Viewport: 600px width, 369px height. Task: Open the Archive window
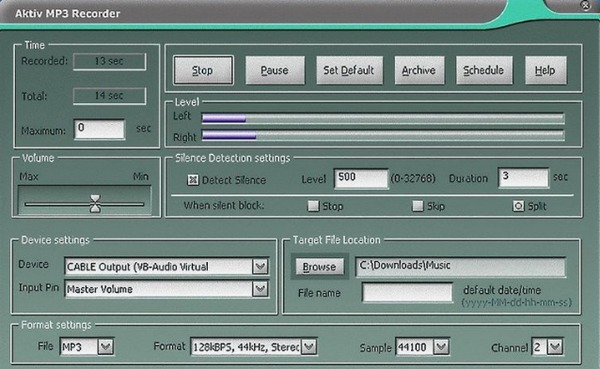[x=419, y=70]
